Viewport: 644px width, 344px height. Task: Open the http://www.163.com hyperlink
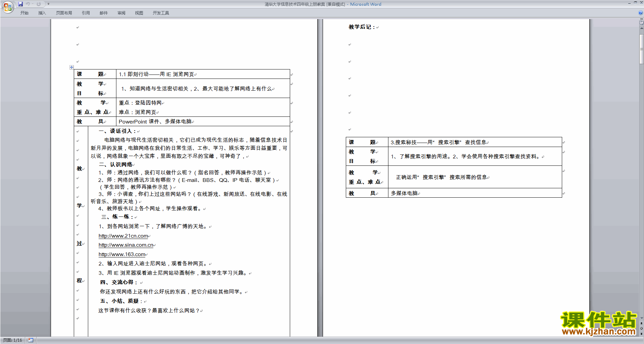point(122,254)
